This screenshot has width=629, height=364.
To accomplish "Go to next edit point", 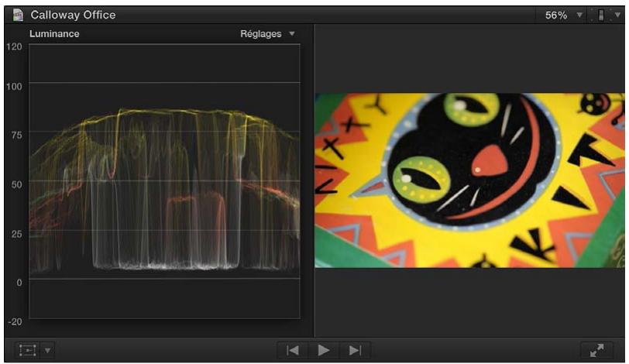I will 355,350.
